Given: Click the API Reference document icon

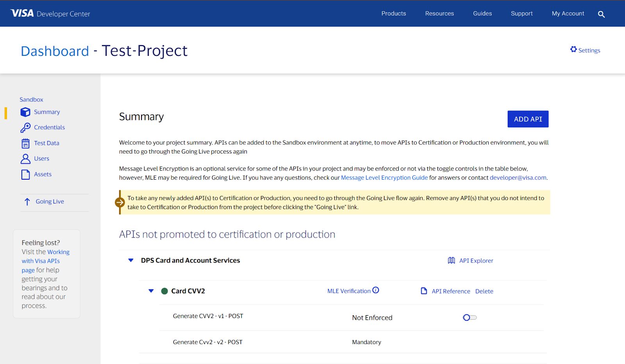Looking at the screenshot, I should pyautogui.click(x=424, y=291).
